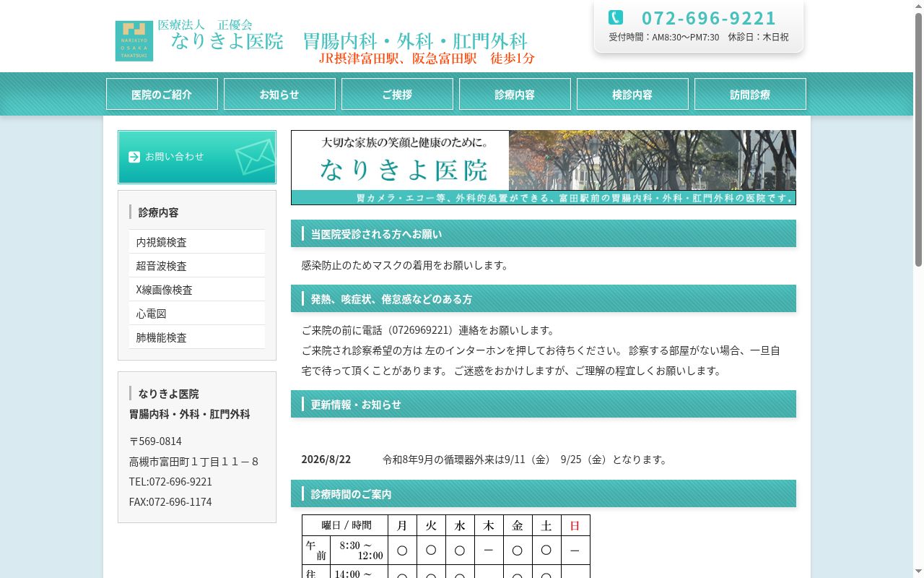This screenshot has height=578, width=924.
Task: Click the なりきよ医院 header title
Action: 227,41
